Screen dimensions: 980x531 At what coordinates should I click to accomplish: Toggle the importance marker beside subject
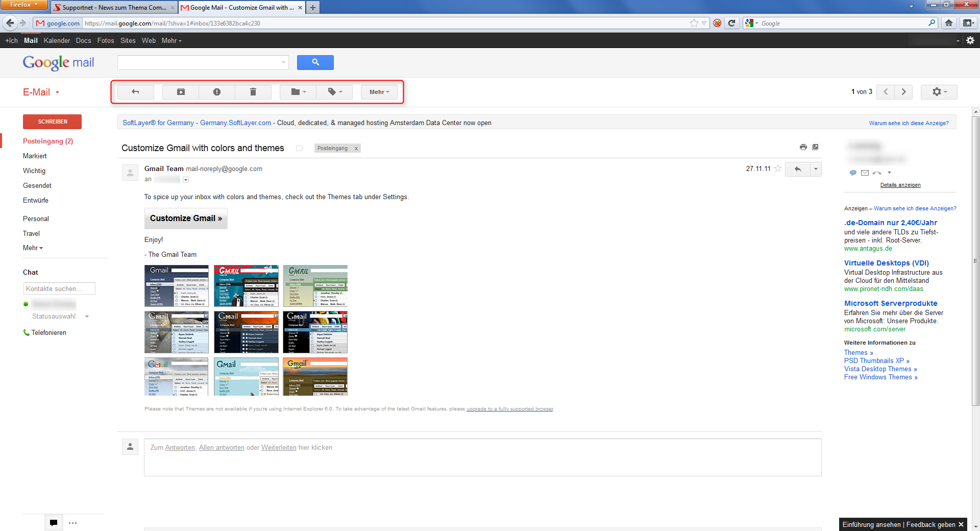click(x=300, y=148)
